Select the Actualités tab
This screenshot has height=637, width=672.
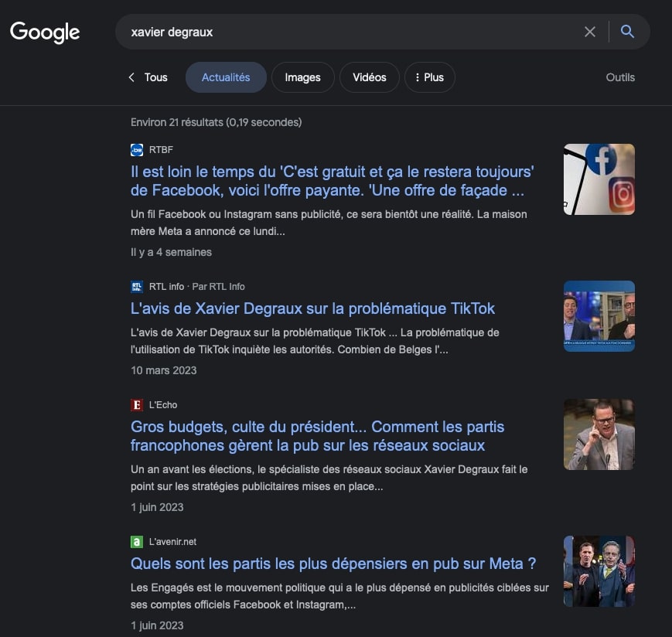[226, 77]
